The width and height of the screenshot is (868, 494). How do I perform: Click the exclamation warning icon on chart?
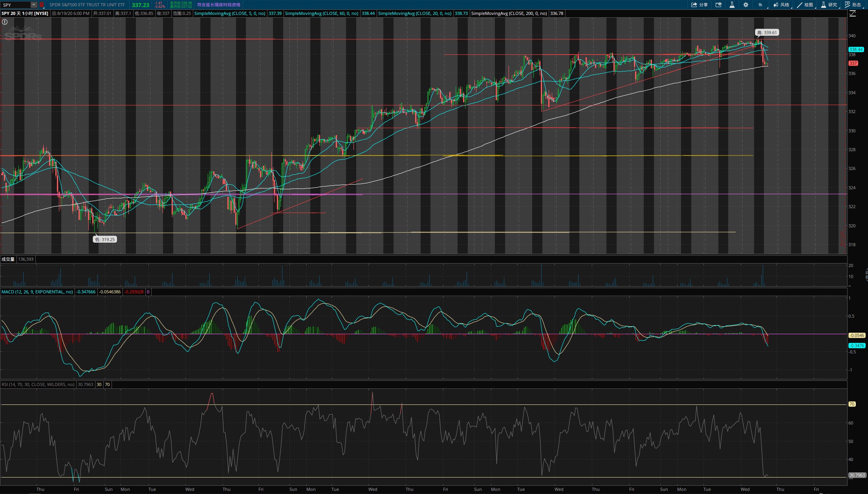click(5, 22)
